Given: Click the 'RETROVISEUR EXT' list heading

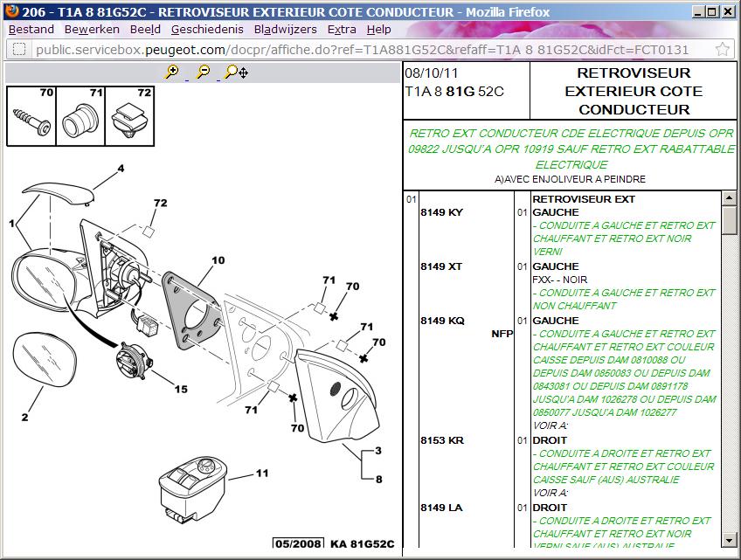Looking at the screenshot, I should point(584,199).
